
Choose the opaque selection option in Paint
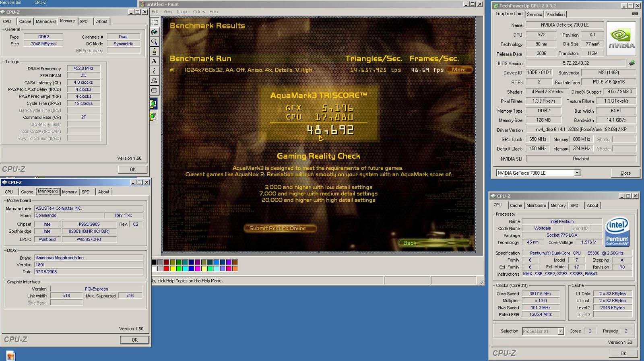[x=153, y=104]
